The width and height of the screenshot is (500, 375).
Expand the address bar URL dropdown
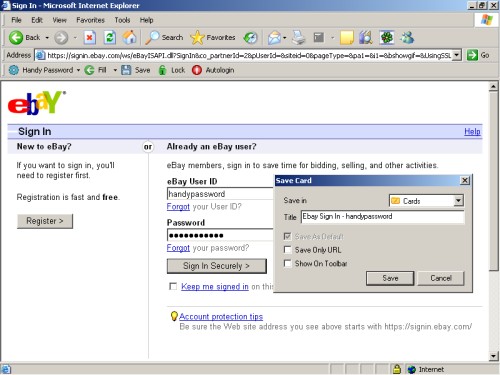(457, 55)
